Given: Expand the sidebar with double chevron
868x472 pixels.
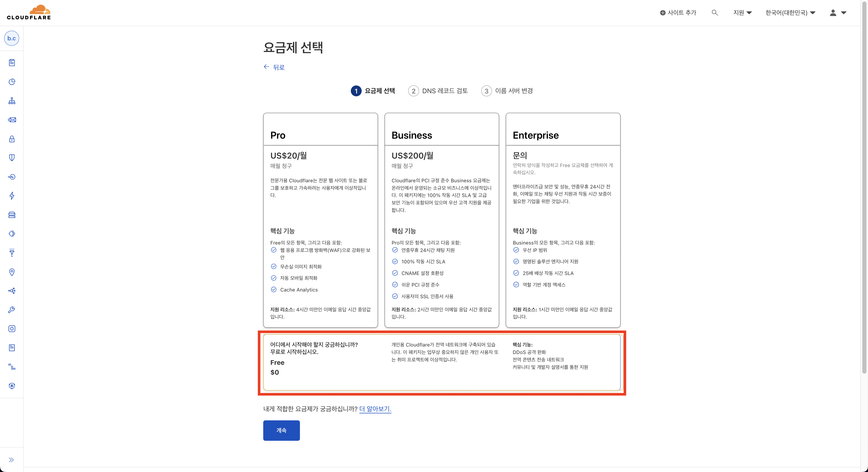Looking at the screenshot, I should click(x=11, y=460).
